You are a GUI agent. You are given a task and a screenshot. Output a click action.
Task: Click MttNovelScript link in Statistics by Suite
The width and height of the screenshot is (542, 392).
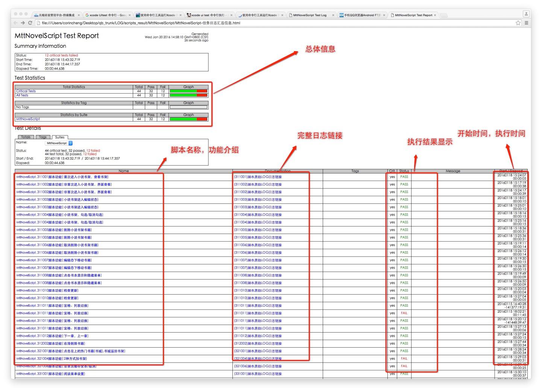click(x=28, y=119)
